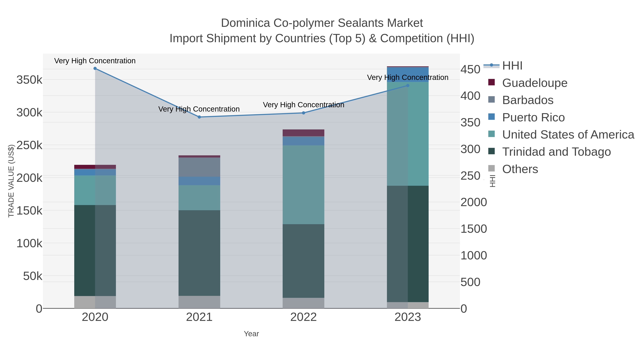Select Trinidad and Tobago segment in 2020 bar
The height and width of the screenshot is (362, 644).
pyautogui.click(x=95, y=251)
